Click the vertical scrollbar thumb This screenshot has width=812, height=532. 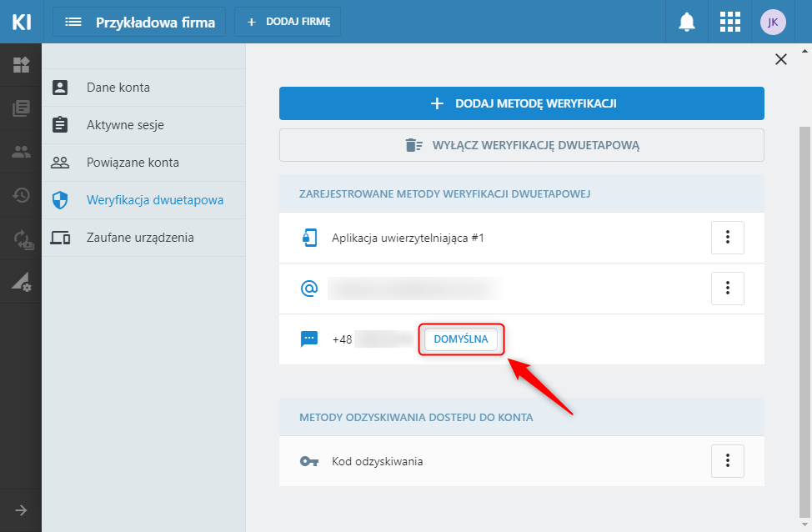click(804, 321)
